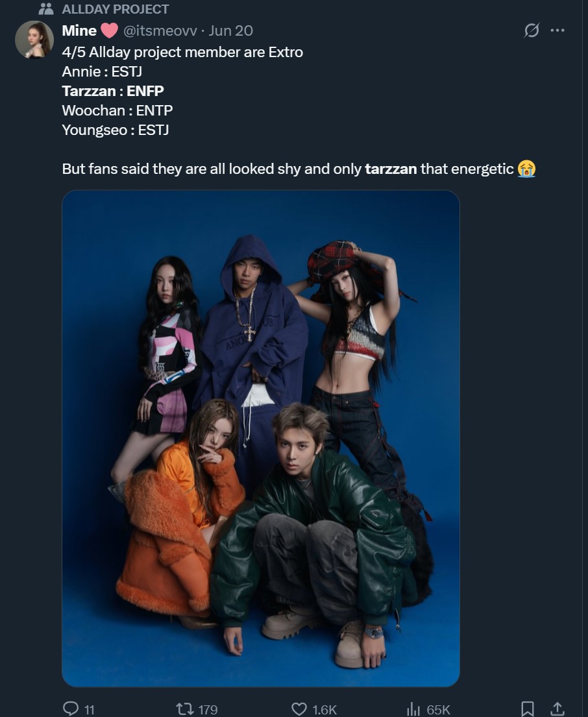Click the Jun 20 timestamp
Screen dimensions: 588x717
pos(231,30)
